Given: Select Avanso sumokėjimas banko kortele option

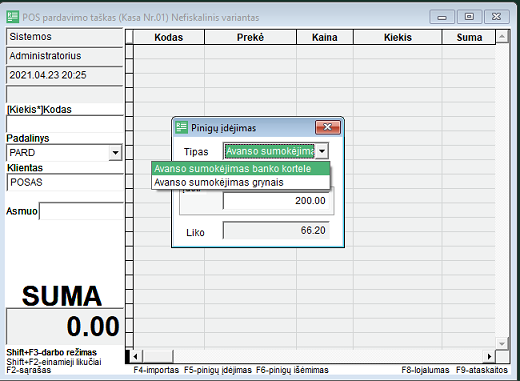Looking at the screenshot, I should pos(241,168).
